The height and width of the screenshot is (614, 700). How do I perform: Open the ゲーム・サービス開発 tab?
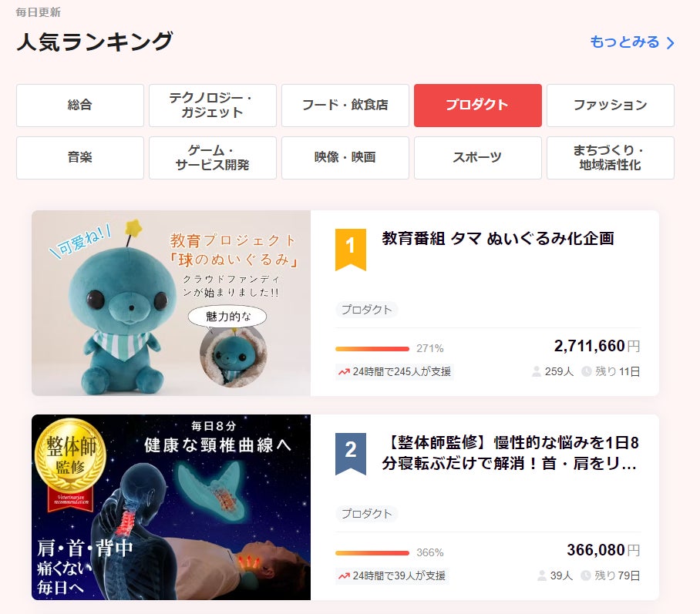pos(213,158)
